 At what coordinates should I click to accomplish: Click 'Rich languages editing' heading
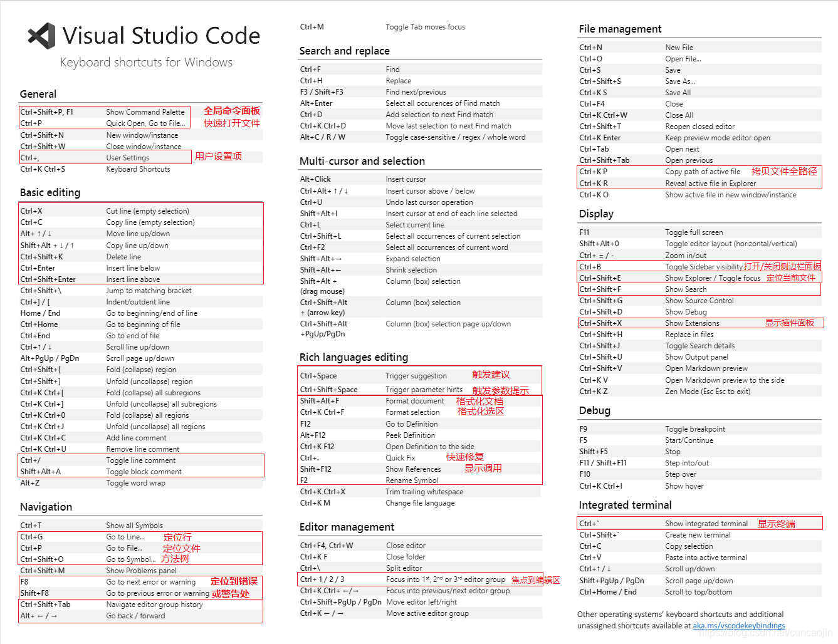click(x=354, y=357)
